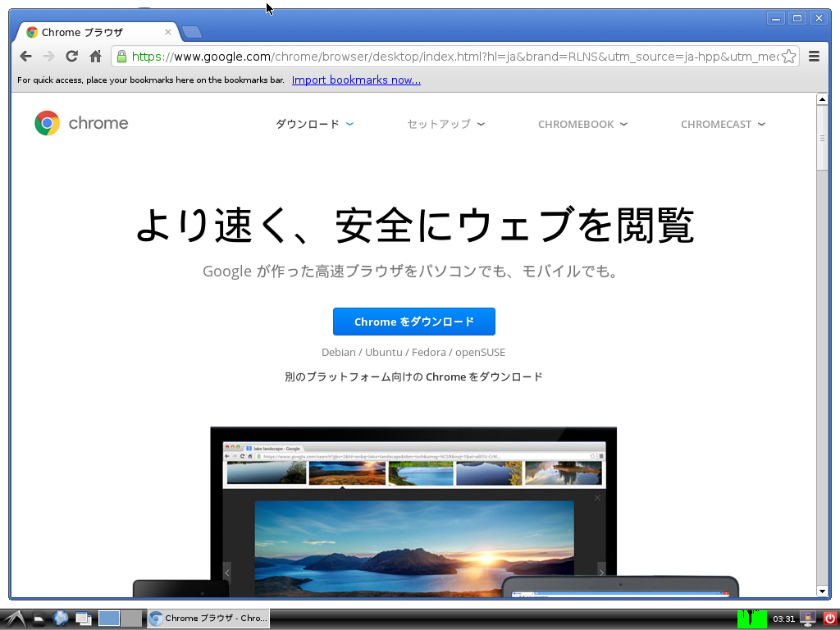Expand the ダウンロード dropdown

click(314, 124)
